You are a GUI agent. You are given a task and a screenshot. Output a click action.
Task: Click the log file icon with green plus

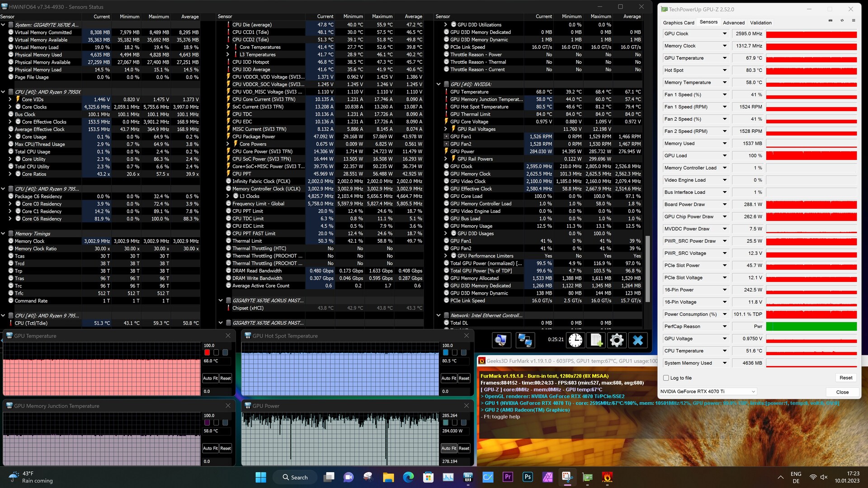pos(596,340)
